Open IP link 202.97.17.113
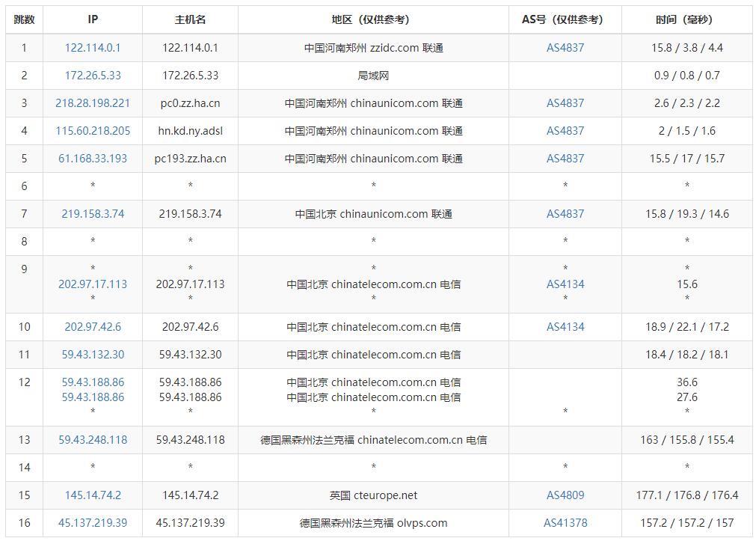This screenshot has width=756, height=541. (x=93, y=284)
